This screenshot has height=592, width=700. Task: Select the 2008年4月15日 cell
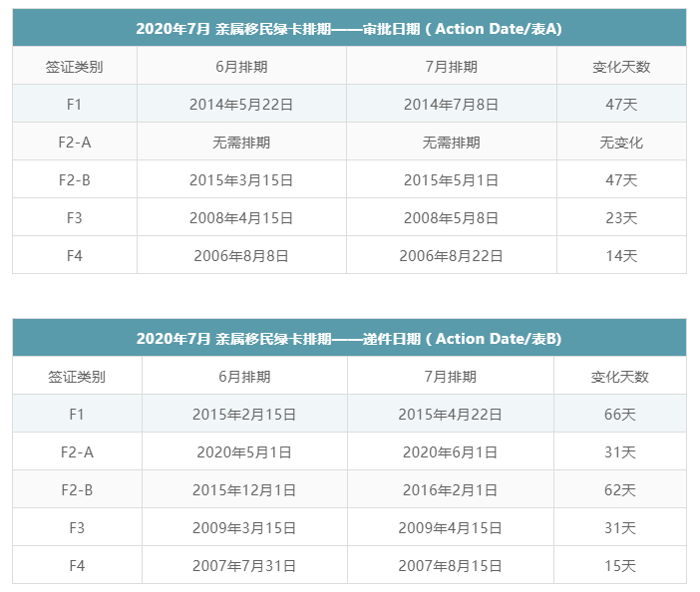(x=241, y=218)
